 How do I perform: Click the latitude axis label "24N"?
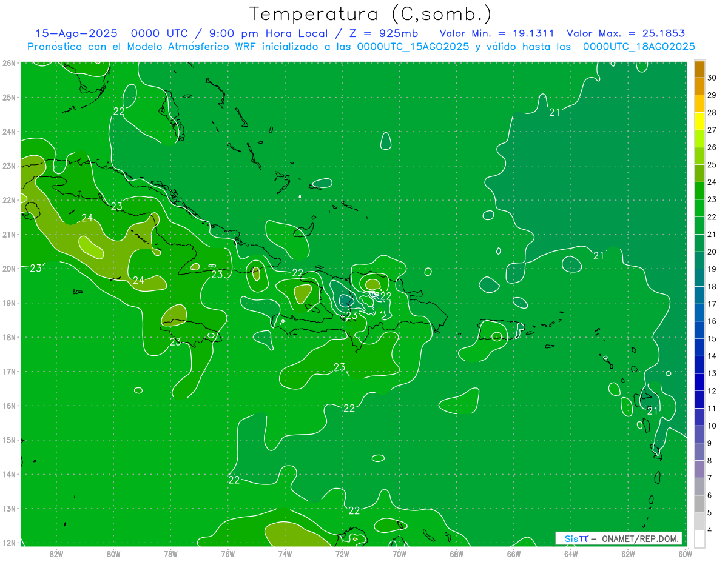tap(8, 132)
